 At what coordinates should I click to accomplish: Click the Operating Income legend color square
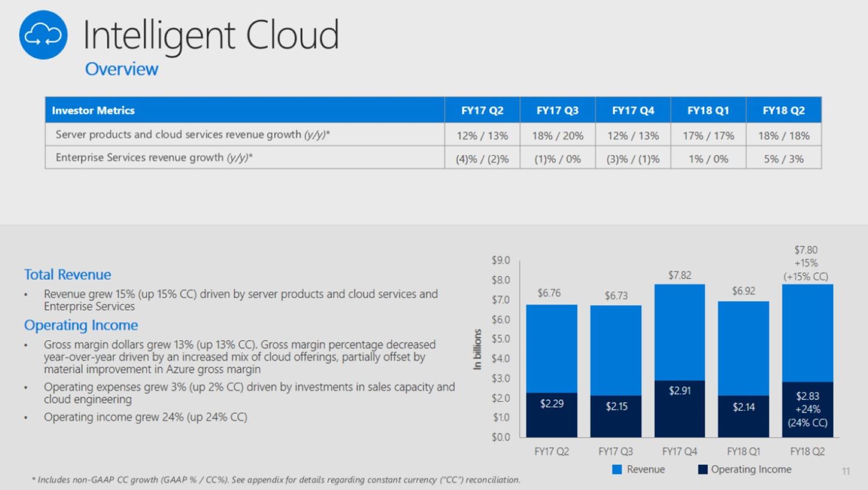point(702,470)
